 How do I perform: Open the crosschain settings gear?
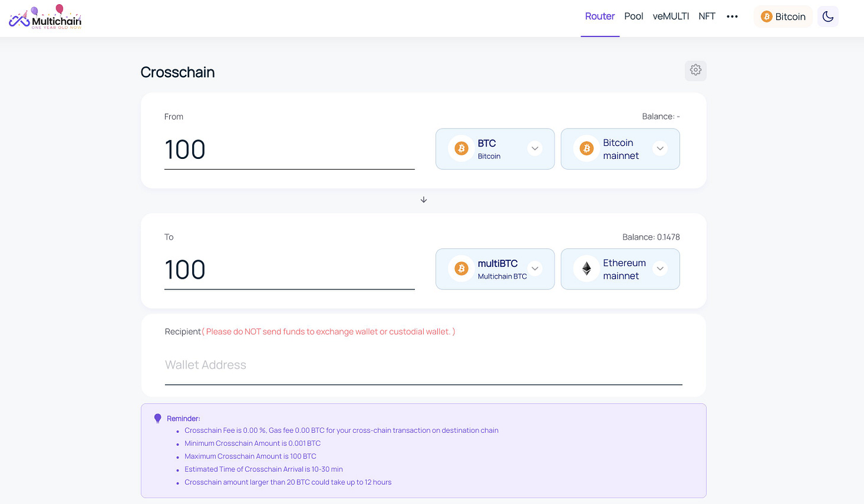695,70
